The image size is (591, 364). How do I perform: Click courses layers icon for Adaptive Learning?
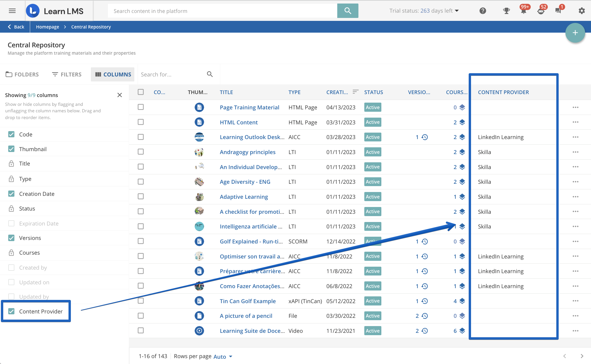coord(462,197)
